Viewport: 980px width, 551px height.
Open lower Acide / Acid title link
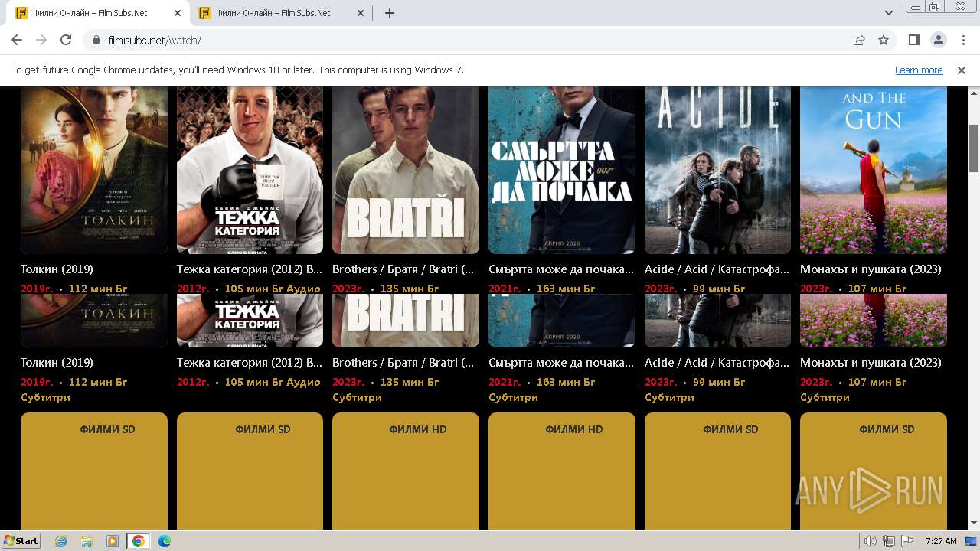tap(717, 363)
